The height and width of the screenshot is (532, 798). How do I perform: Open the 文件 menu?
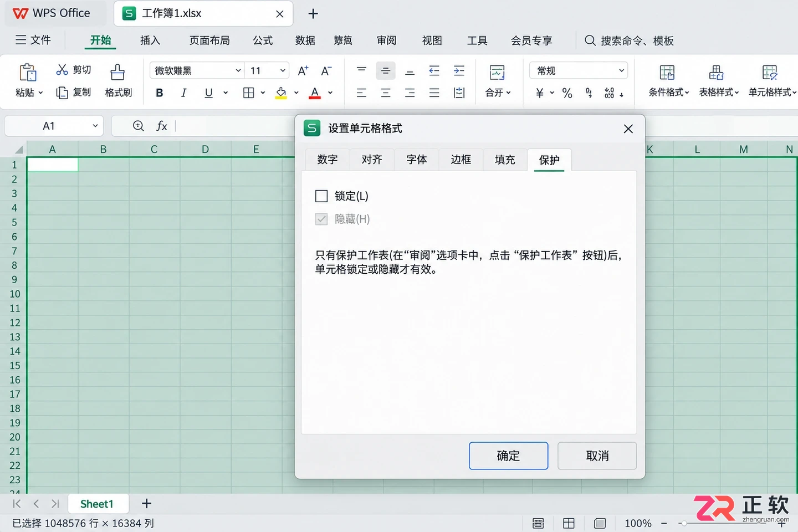click(33, 40)
